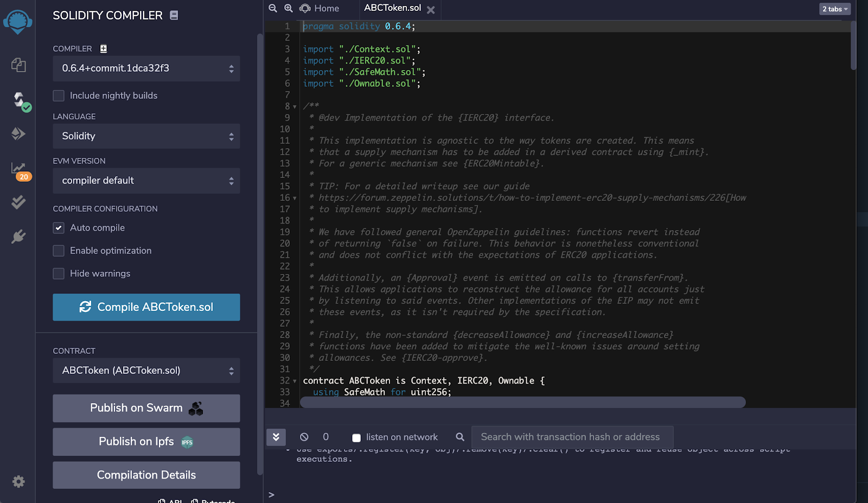Switch to the Home tab
The width and height of the screenshot is (868, 503).
click(x=320, y=9)
